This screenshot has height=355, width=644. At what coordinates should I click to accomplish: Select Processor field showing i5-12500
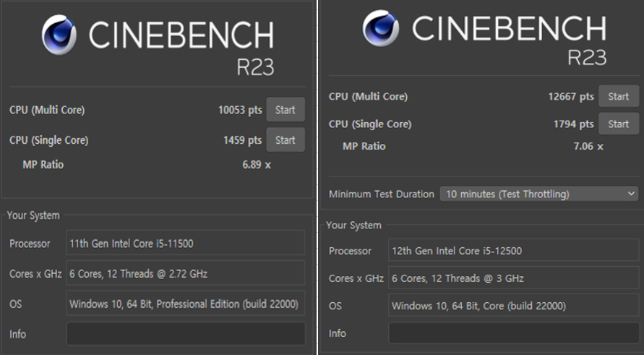tap(514, 251)
